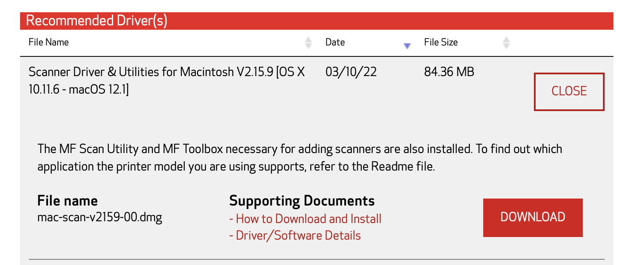Click the 03/10/22 date value
644x265 pixels.
[x=351, y=72]
